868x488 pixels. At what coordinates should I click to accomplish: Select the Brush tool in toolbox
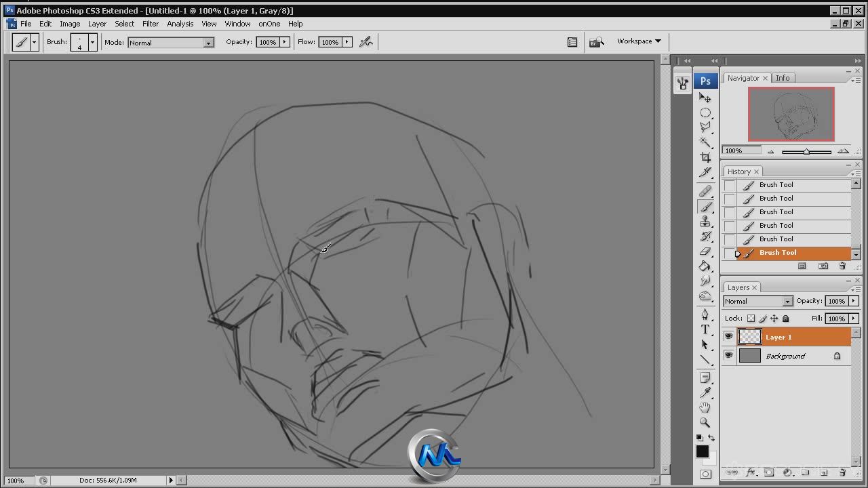click(x=705, y=207)
